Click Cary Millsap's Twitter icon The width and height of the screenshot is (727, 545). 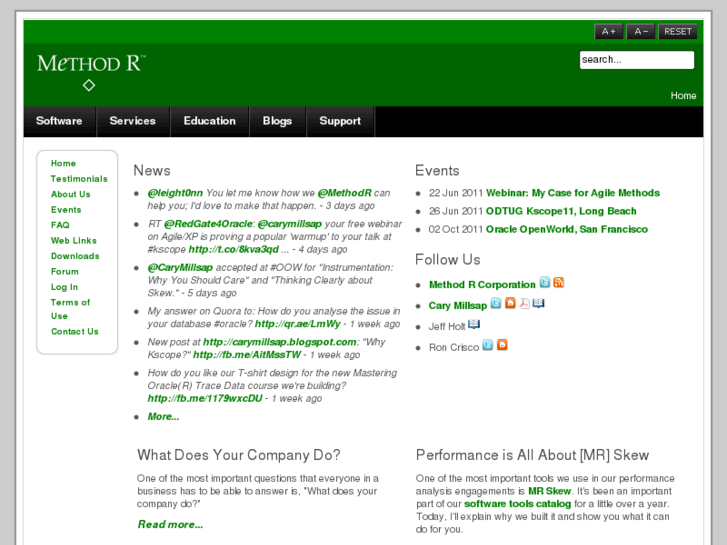[x=496, y=303]
